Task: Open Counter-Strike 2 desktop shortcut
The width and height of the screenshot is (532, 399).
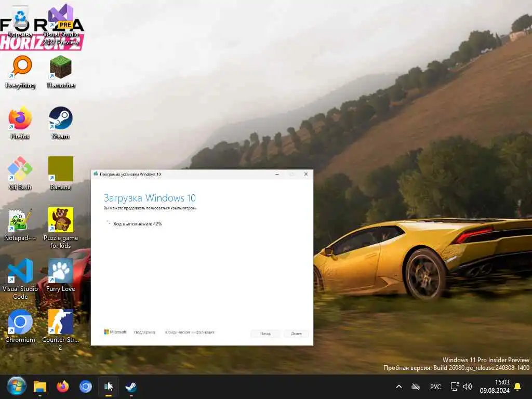Action: pos(61,329)
